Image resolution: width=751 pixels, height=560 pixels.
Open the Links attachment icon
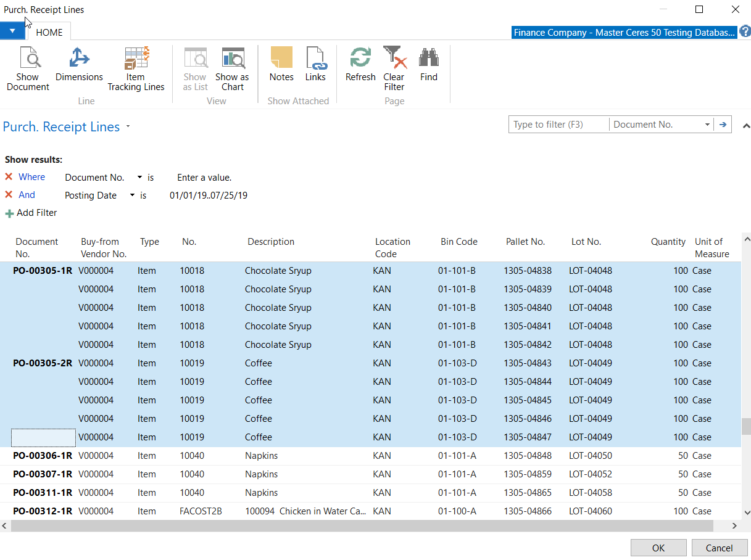[315, 59]
